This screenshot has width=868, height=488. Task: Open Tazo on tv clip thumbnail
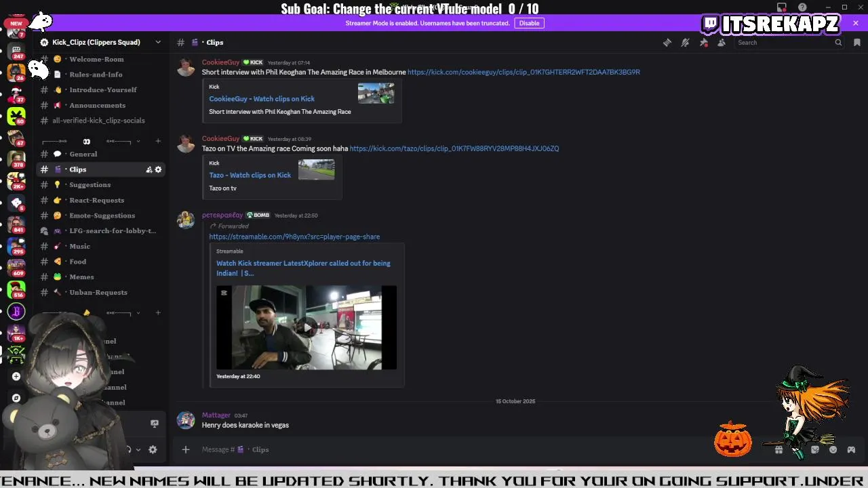point(316,169)
